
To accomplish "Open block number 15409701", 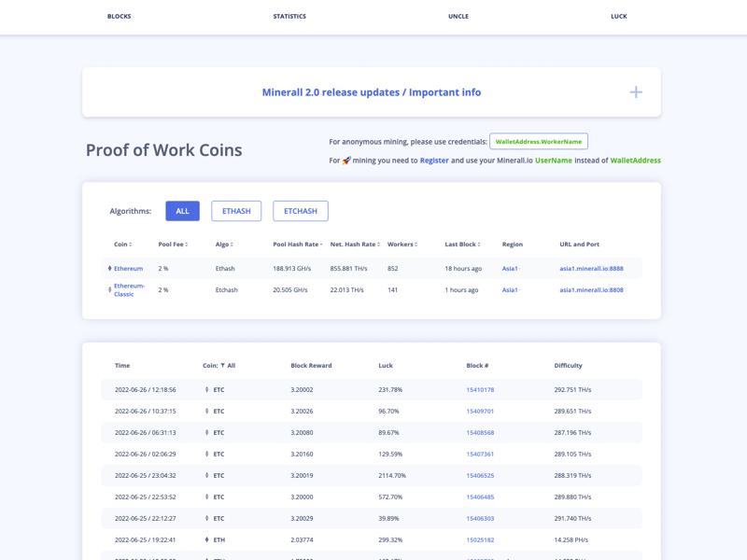I will pyautogui.click(x=480, y=411).
